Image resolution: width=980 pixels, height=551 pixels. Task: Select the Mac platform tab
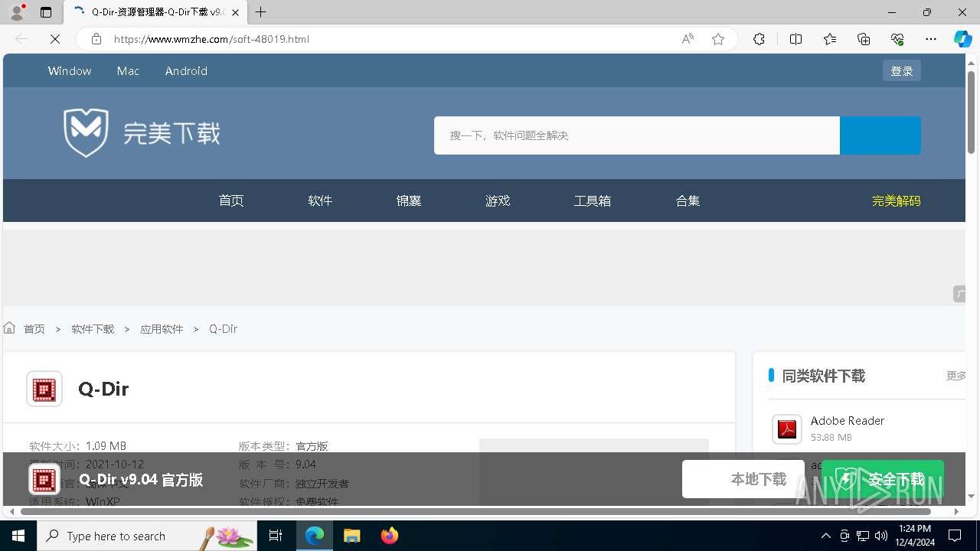click(x=128, y=70)
